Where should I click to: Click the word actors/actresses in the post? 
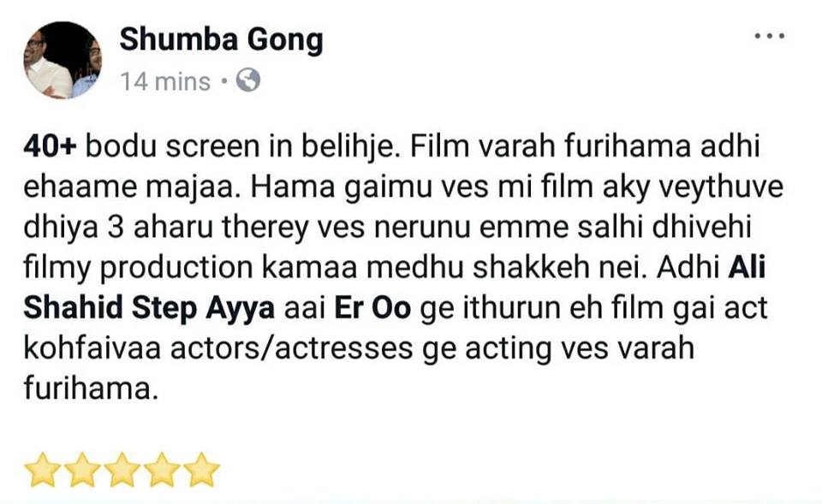click(x=291, y=349)
